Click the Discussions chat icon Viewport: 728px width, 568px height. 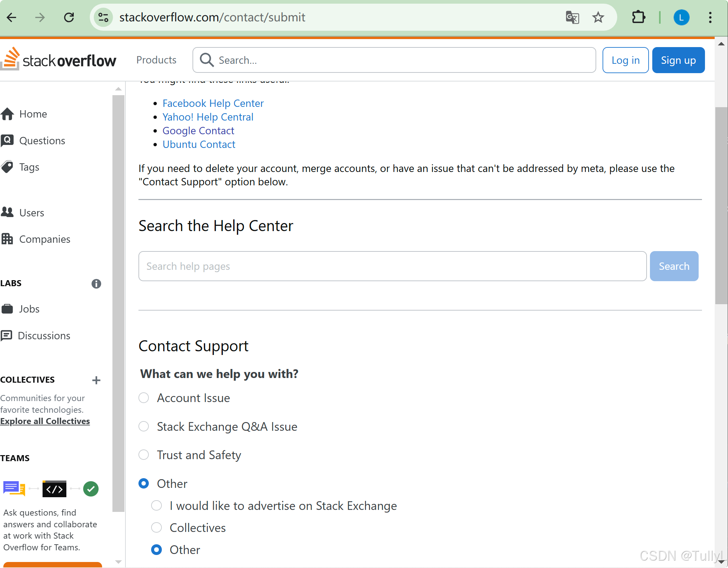pyautogui.click(x=7, y=336)
